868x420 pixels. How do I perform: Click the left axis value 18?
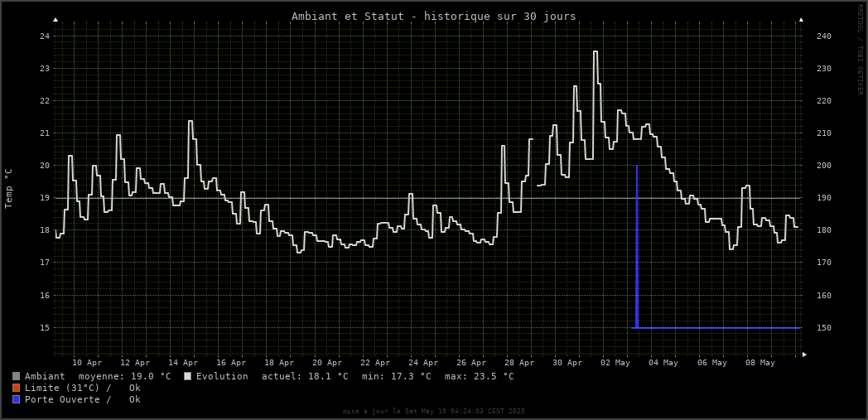point(44,230)
